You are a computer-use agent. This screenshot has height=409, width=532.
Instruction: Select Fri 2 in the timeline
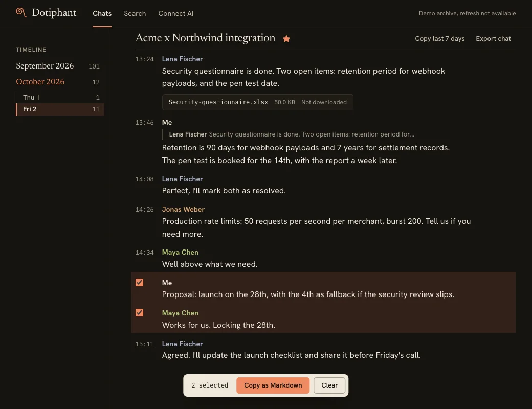point(60,109)
